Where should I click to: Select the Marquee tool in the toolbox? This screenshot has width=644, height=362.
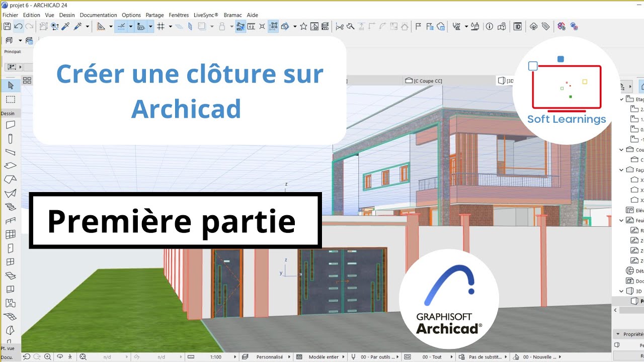coord(11,100)
